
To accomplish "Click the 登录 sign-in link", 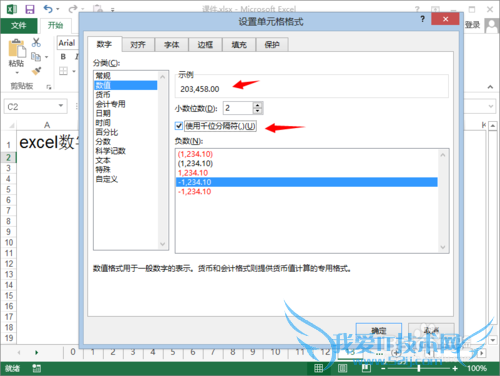I will pos(472,25).
